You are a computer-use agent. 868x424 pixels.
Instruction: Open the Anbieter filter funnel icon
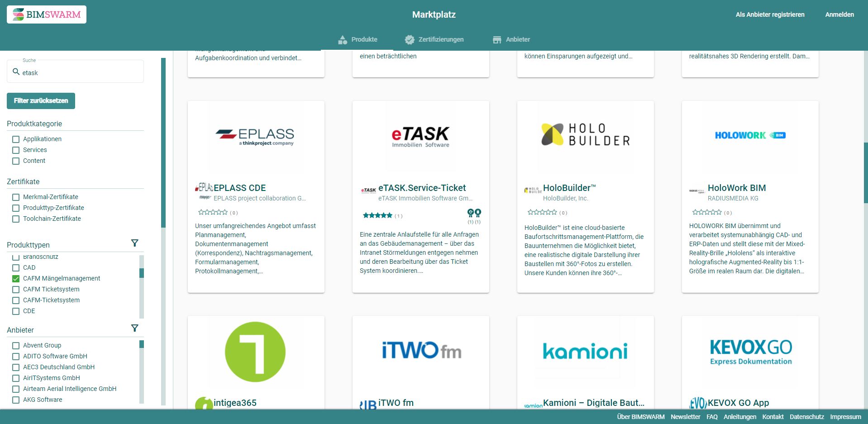coord(134,328)
